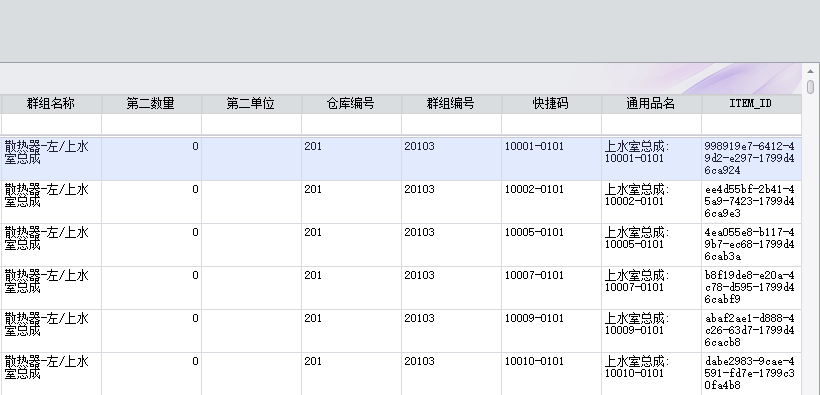Select 仓库编号 201 in row 10002-0101
Screen dimensions: 820x395
351,202
